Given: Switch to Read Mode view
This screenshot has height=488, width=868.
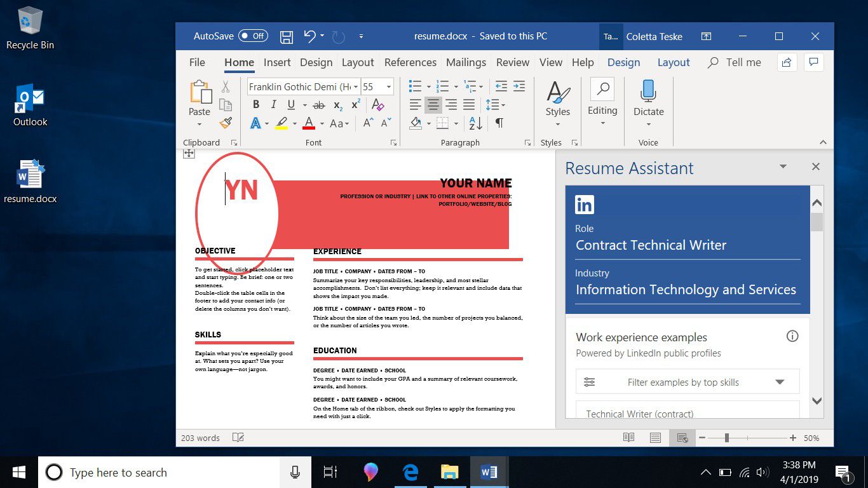Looking at the screenshot, I should coord(628,438).
